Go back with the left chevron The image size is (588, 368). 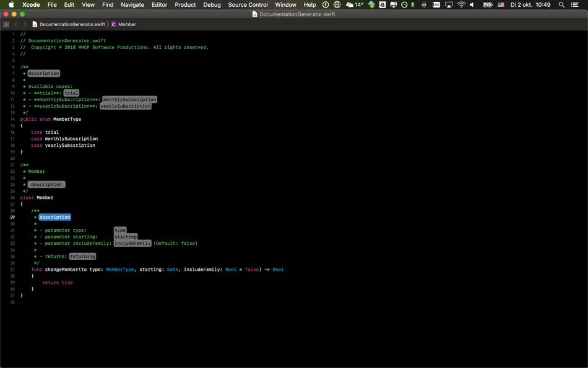click(15, 24)
